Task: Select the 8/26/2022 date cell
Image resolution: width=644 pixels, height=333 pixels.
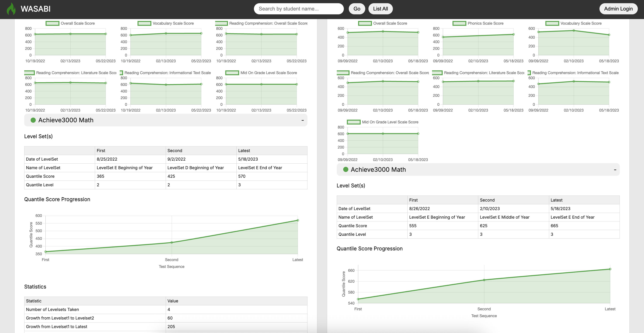Action: click(443, 209)
